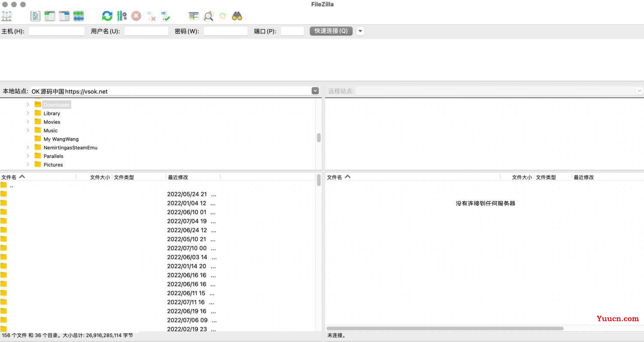Sort local files by 最近修改 column
Viewport: 644px width, 342px height.
(x=193, y=177)
